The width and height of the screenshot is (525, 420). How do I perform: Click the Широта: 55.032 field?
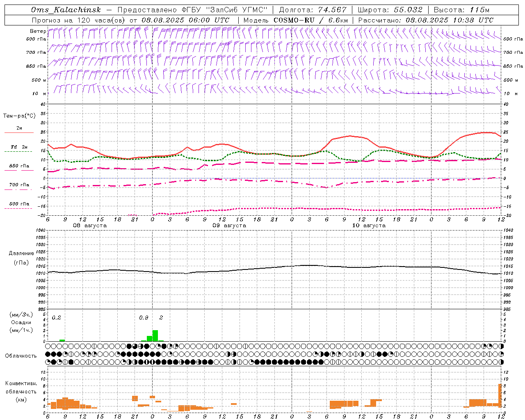click(390, 10)
